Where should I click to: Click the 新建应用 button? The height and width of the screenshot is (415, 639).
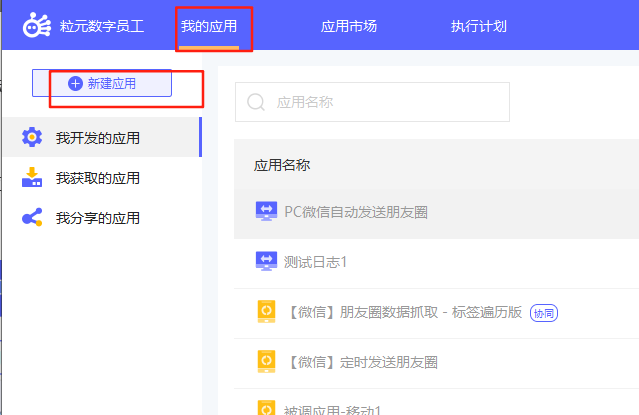pyautogui.click(x=102, y=83)
